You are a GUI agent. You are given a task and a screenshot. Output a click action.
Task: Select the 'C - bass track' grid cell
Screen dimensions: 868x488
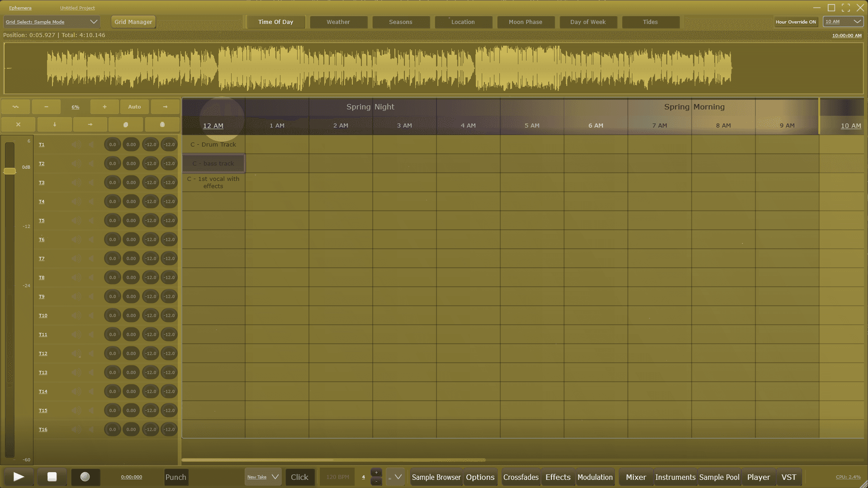pos(213,163)
